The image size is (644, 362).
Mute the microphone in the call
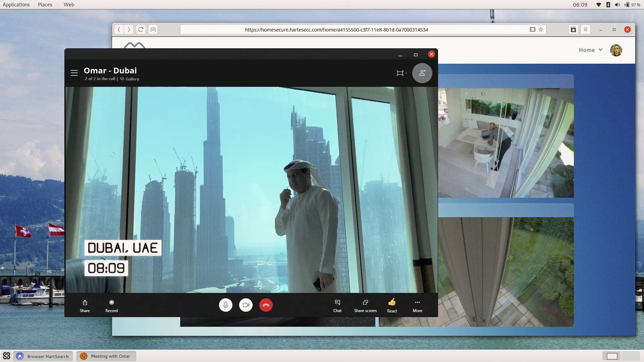point(225,305)
